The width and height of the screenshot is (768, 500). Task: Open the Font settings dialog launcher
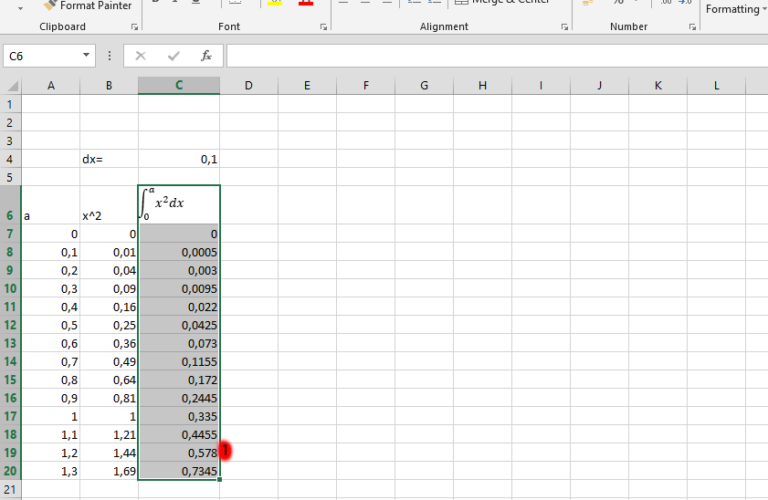click(x=323, y=27)
